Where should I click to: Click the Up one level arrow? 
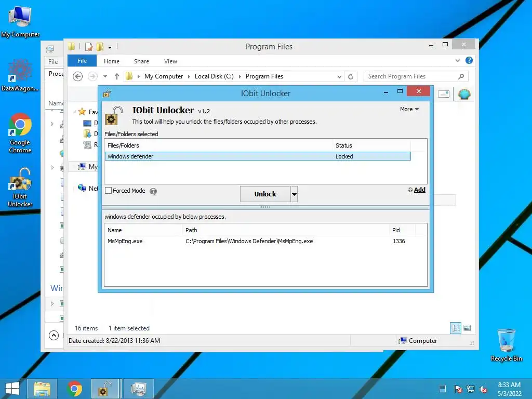tap(117, 76)
